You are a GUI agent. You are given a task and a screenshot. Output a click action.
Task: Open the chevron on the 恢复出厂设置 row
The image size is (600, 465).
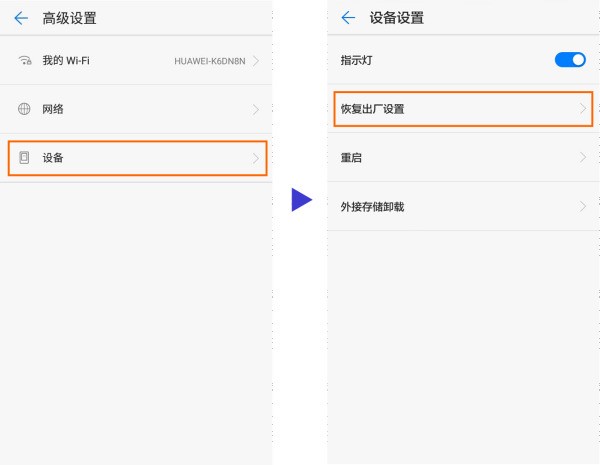coord(583,109)
